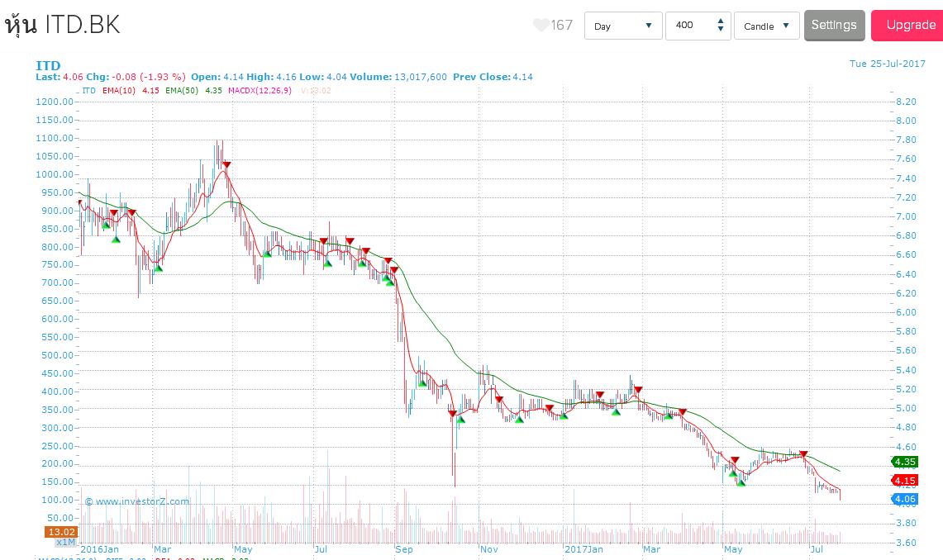Click green buy marker after October 2016 spike low
The width and height of the screenshot is (943, 560).
click(460, 420)
